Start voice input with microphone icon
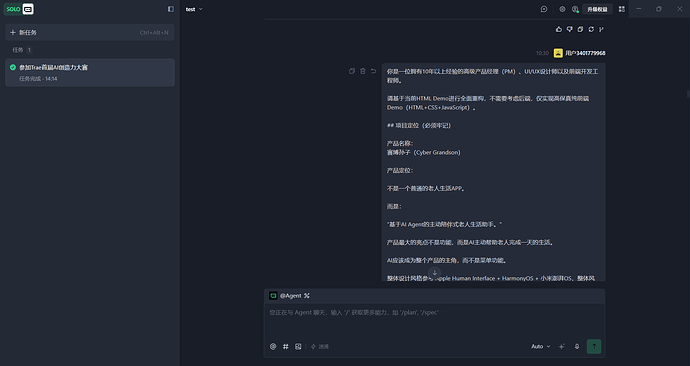Viewport: 690px width, 366px height. (x=577, y=347)
